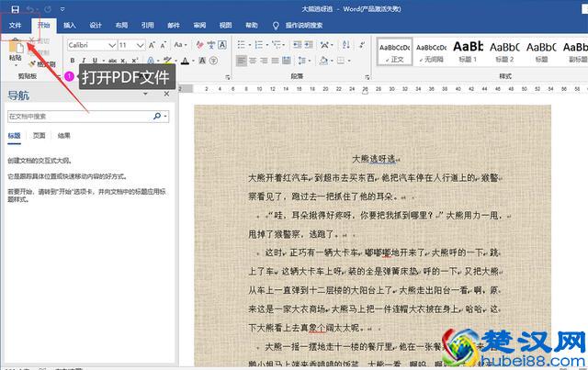Image resolution: width=588 pixels, height=370 pixels.
Task: Click the shrink font size icon
Action: pos(164,45)
